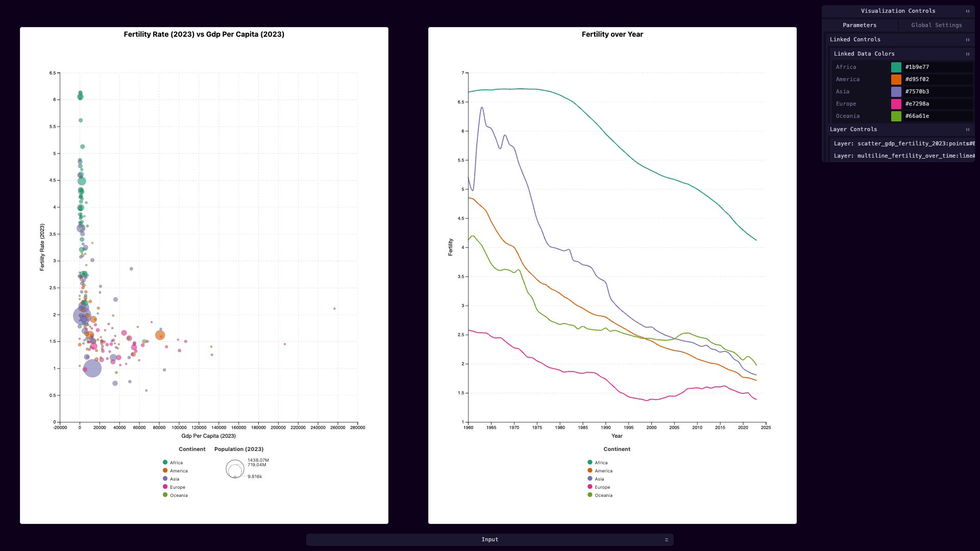980x551 pixels.
Task: Click the Europe hex color input field
Action: pos(938,104)
